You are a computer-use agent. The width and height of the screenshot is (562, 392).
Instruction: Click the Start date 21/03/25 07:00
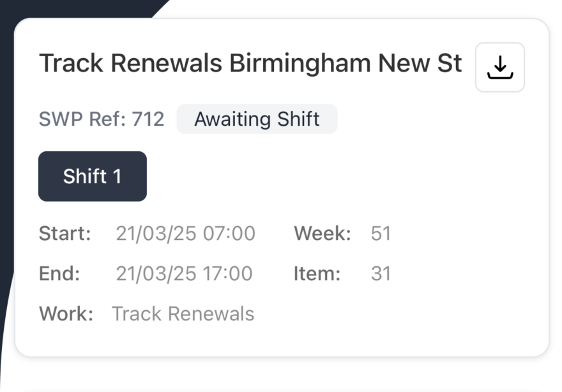coord(186,234)
